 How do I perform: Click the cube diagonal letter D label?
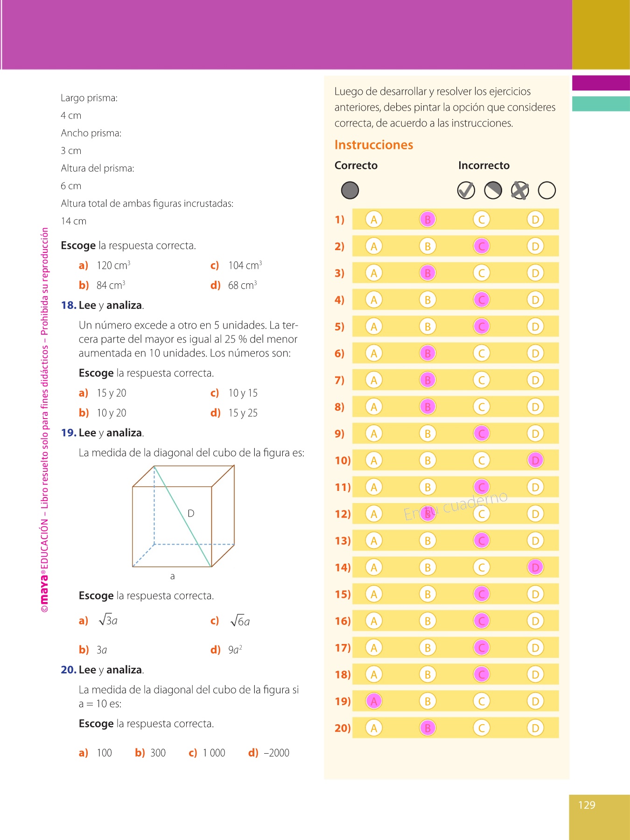tap(191, 513)
